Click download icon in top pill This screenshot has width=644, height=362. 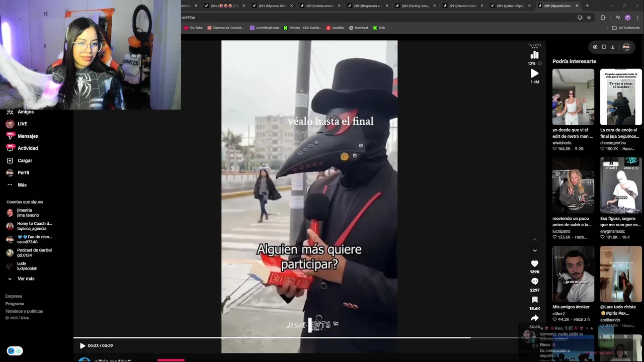point(613,47)
